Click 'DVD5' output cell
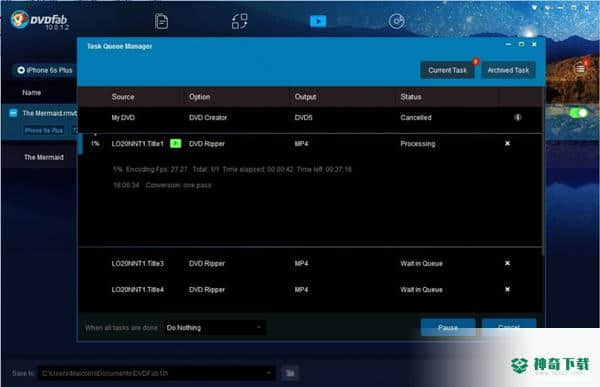Screen dimensions: 600x387 point(303,118)
